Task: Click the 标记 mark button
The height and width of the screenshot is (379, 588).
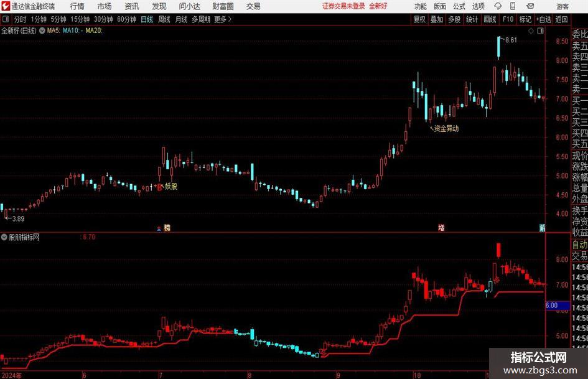Action: tap(525, 19)
